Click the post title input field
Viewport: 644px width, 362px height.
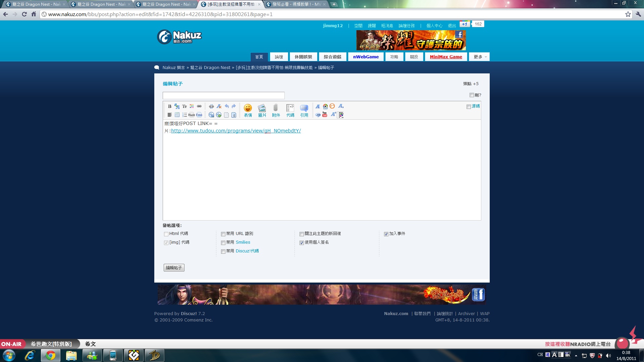coord(223,96)
